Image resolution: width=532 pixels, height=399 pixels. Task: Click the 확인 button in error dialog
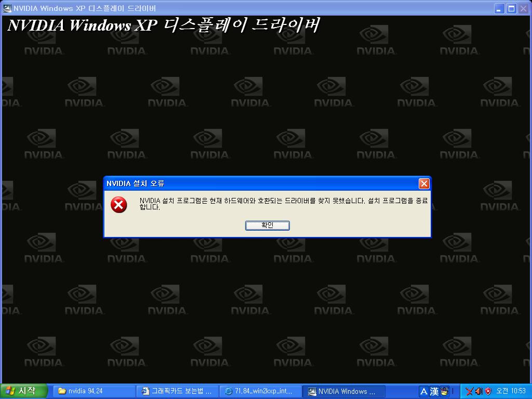[268, 225]
